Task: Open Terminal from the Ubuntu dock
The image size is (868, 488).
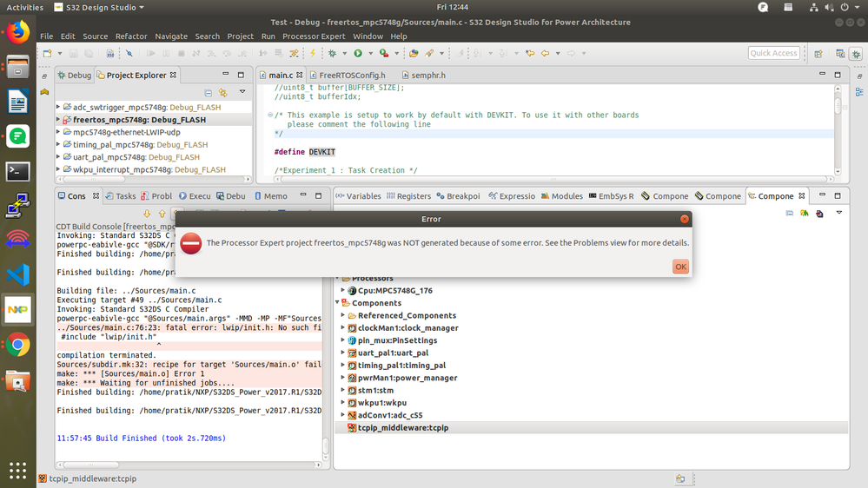Action: pos(17,172)
